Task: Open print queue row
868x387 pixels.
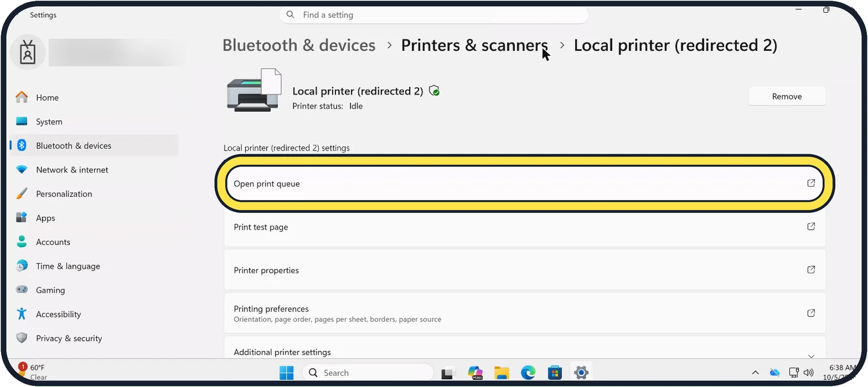Action: (525, 184)
